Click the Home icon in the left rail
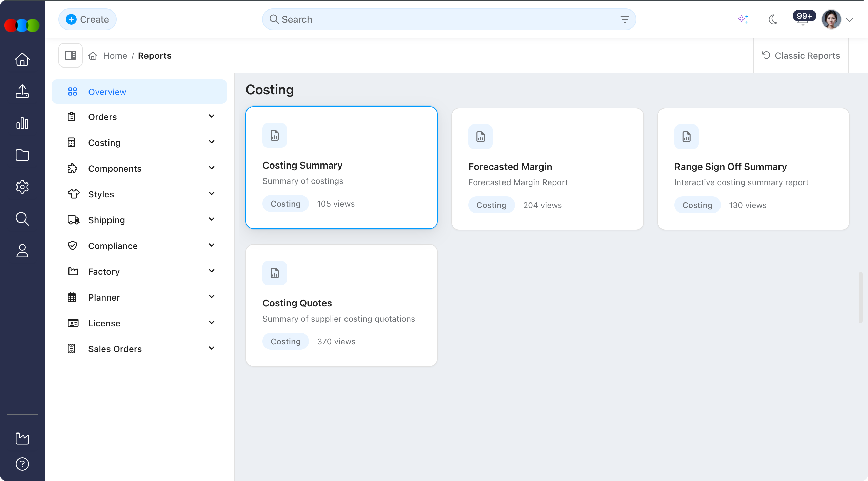 (x=22, y=59)
